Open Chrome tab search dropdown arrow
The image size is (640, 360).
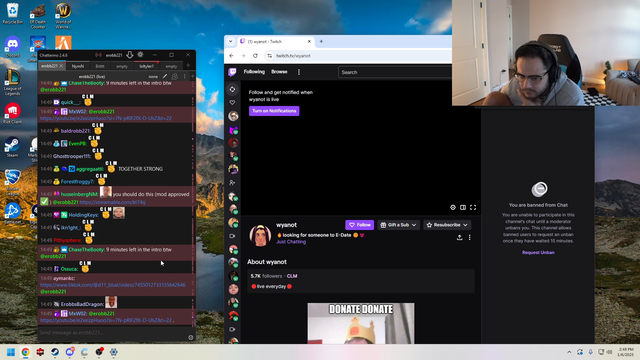[231, 41]
